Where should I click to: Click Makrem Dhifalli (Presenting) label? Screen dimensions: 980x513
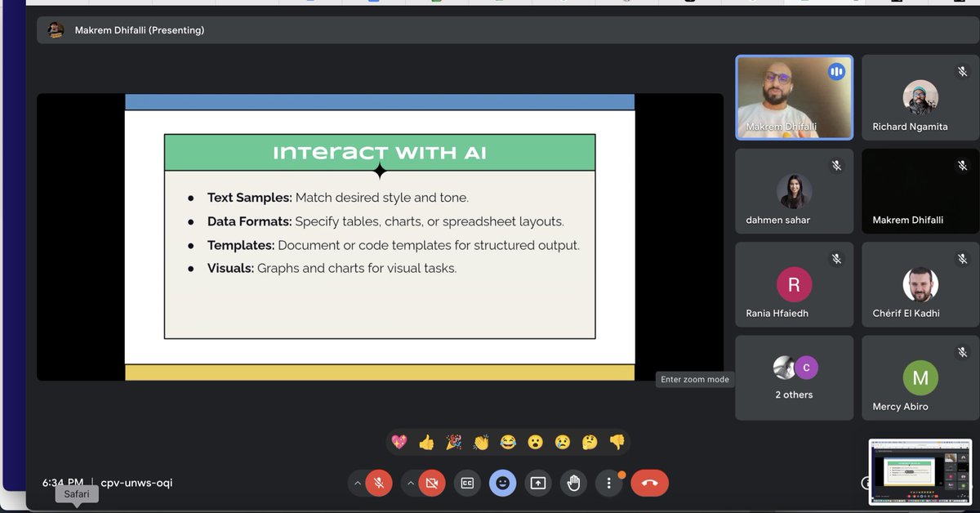(140, 30)
